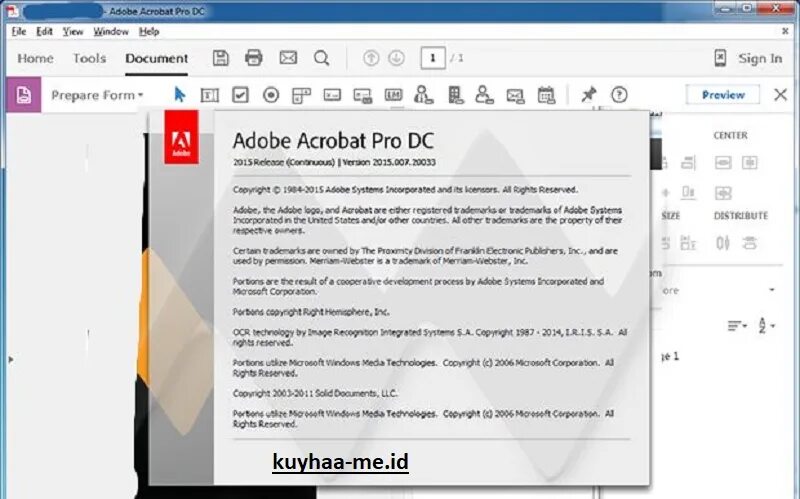Image resolution: width=800 pixels, height=499 pixels.
Task: Send file by email envelope icon
Action: 288,57
